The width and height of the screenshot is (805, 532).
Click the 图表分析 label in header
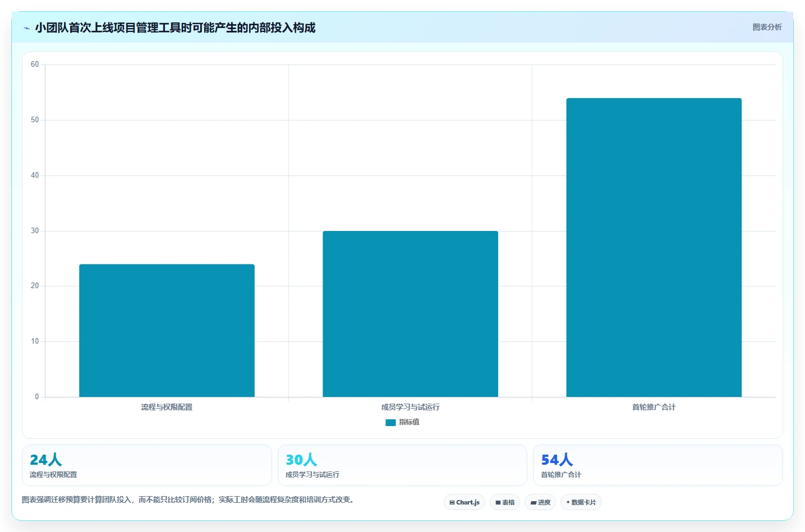coord(767,27)
